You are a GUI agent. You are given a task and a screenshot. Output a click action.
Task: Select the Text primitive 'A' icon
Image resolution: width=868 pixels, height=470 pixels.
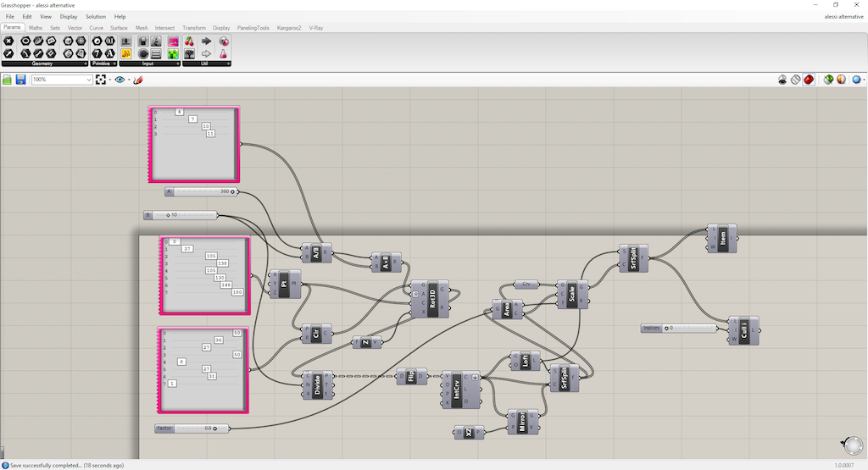coord(109,53)
